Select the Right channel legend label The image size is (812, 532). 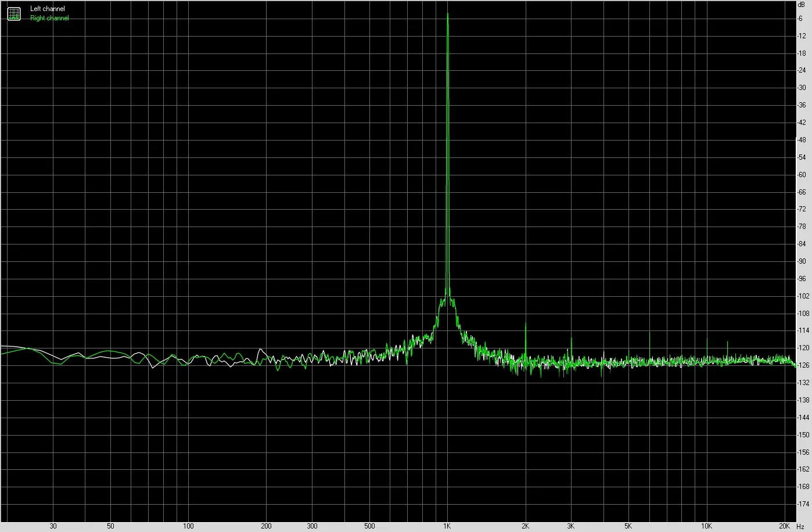[49, 18]
